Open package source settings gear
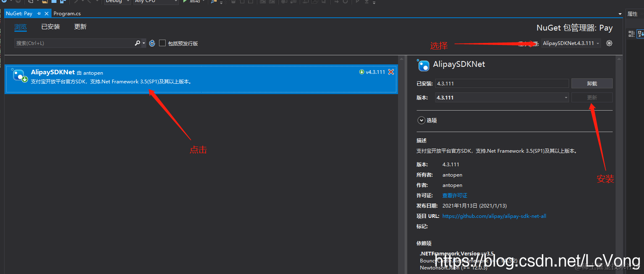644x274 pixels. (609, 43)
